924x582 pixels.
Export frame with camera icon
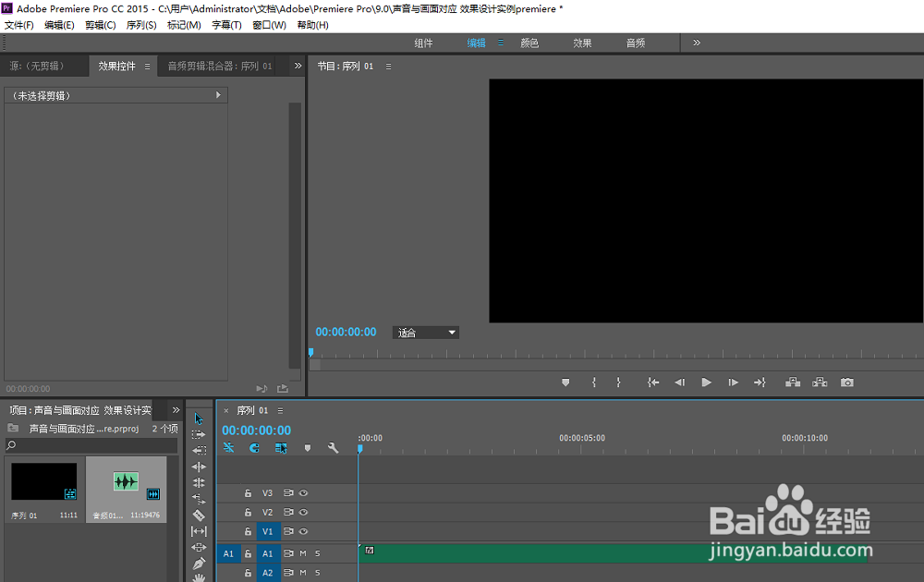click(x=846, y=382)
